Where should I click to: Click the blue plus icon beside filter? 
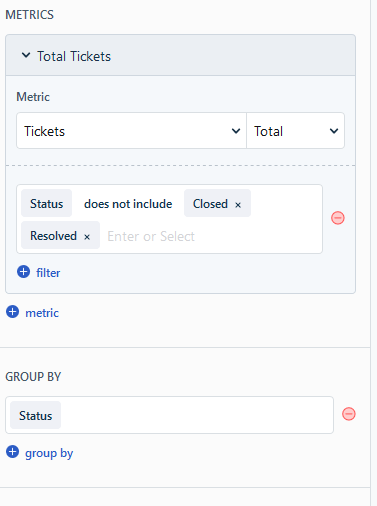(x=23, y=272)
